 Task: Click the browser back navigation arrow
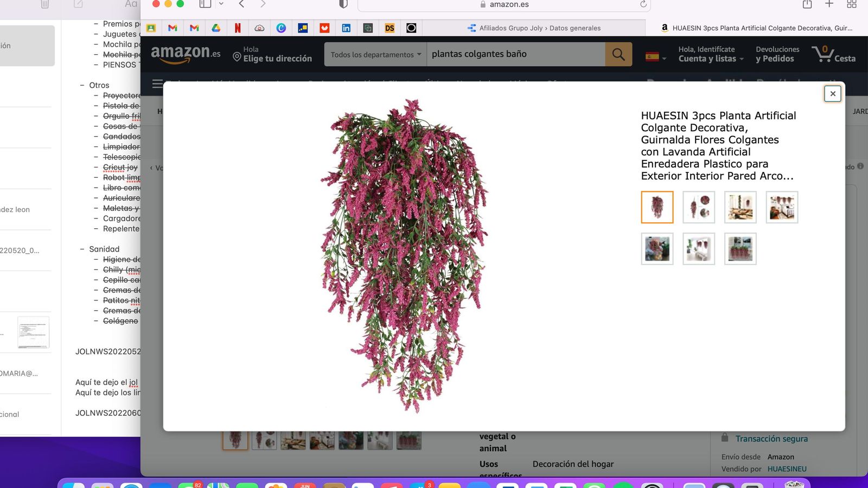(240, 4)
